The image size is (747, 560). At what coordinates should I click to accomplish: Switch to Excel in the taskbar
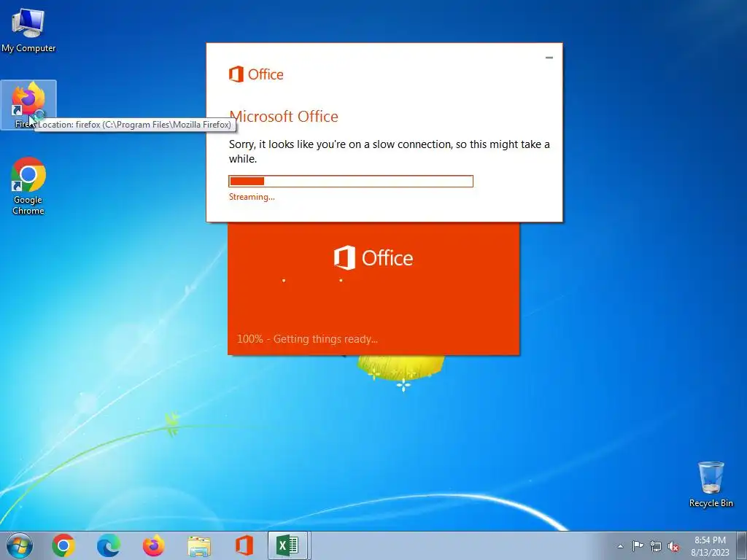tap(287, 545)
